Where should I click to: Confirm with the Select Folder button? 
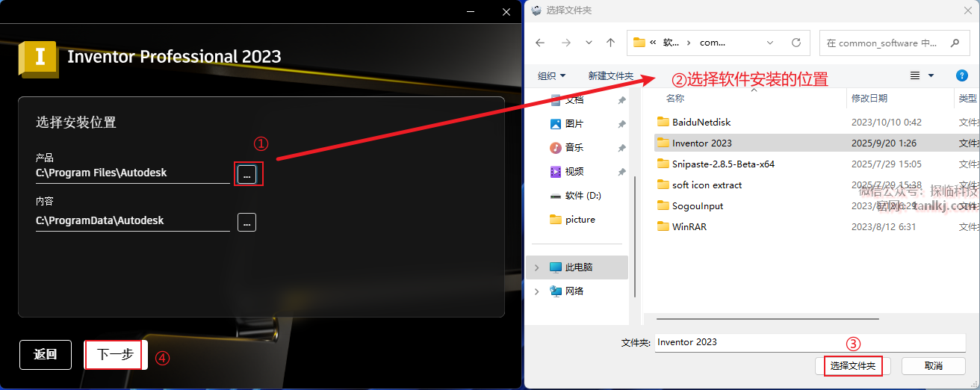853,366
